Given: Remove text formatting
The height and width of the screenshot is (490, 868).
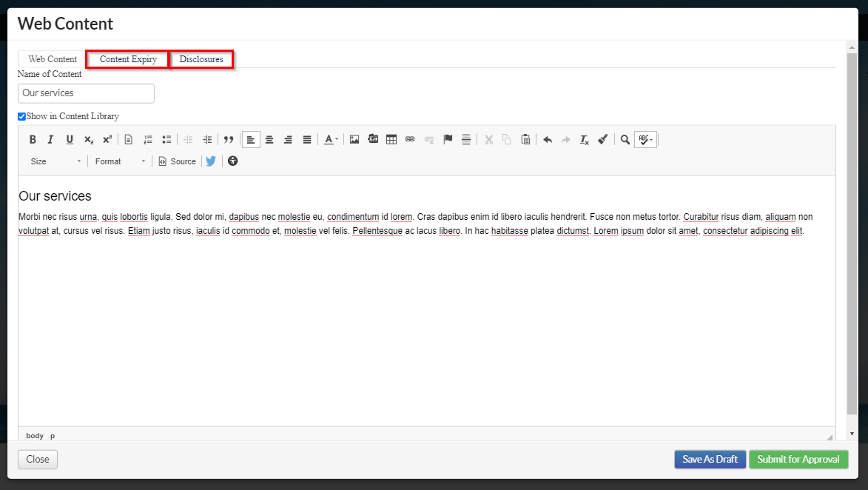Looking at the screenshot, I should point(584,140).
